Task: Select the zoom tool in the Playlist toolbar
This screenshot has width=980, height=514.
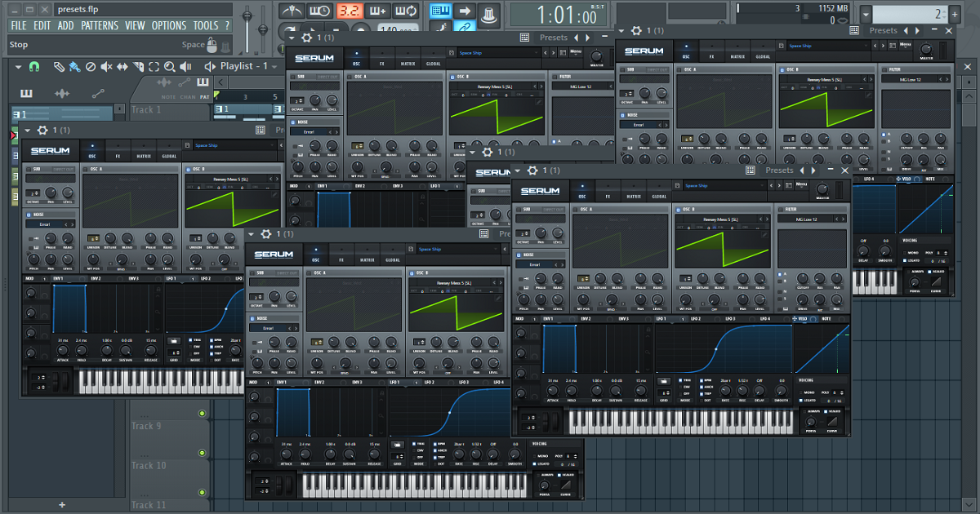Action: click(170, 67)
